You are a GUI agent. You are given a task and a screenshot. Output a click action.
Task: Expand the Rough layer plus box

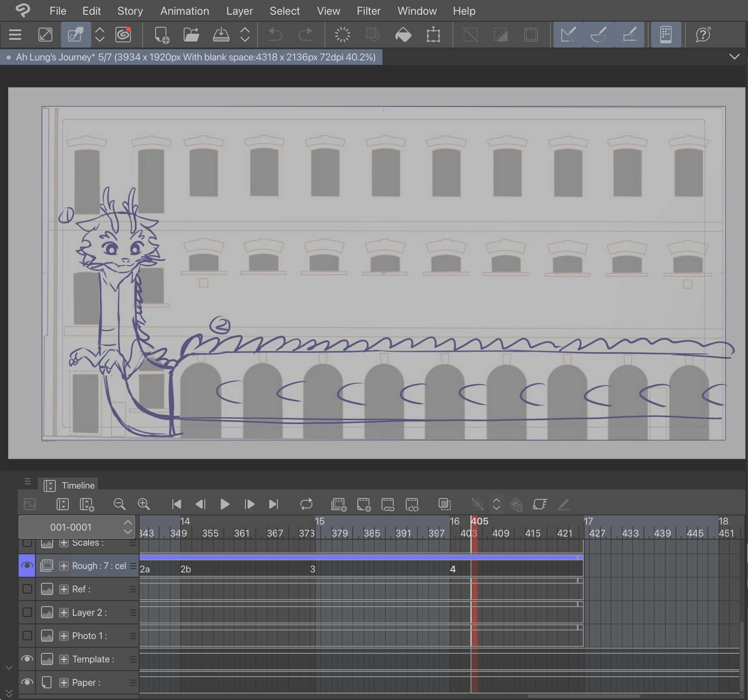64,566
